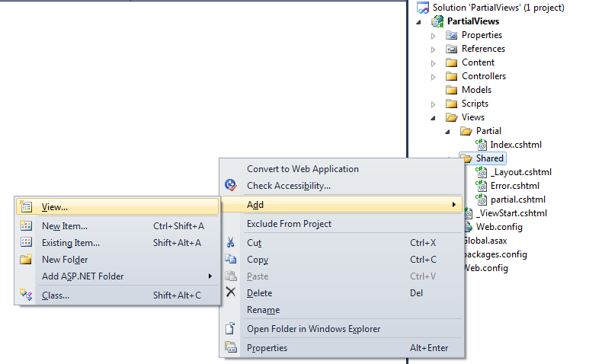This screenshot has height=364, width=605.
Task: Click the partial.cshtml file icon
Action: point(481,200)
